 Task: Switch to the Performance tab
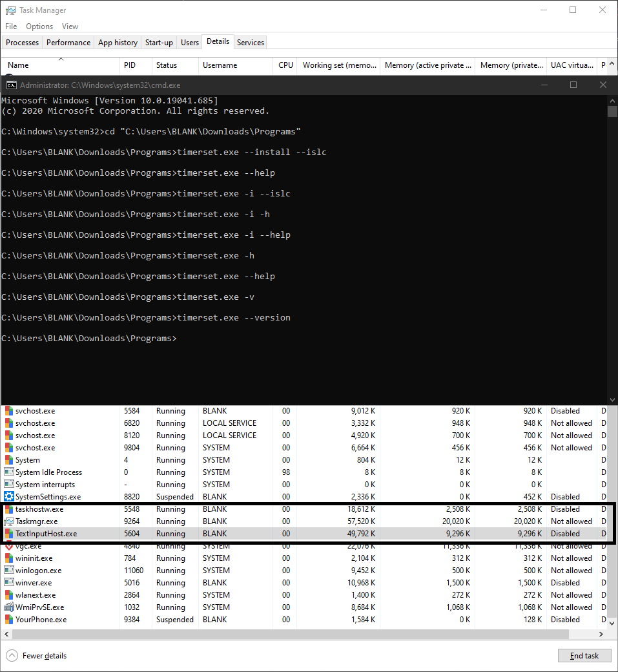tap(68, 43)
